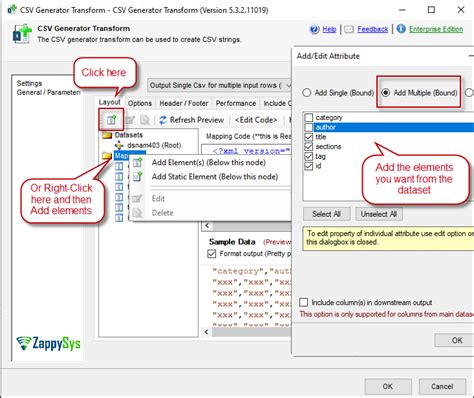
Task: Click the main window Cancel button
Action: 442,386
